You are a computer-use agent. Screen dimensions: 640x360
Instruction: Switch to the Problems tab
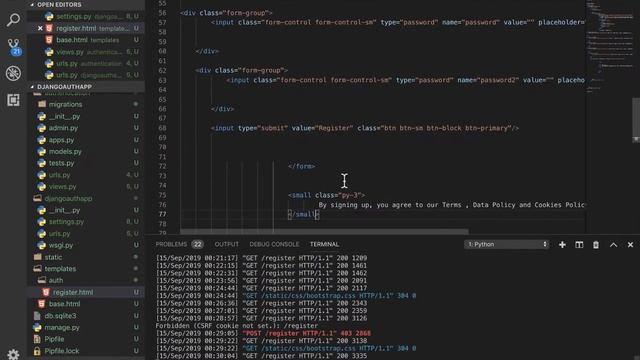tap(171, 244)
